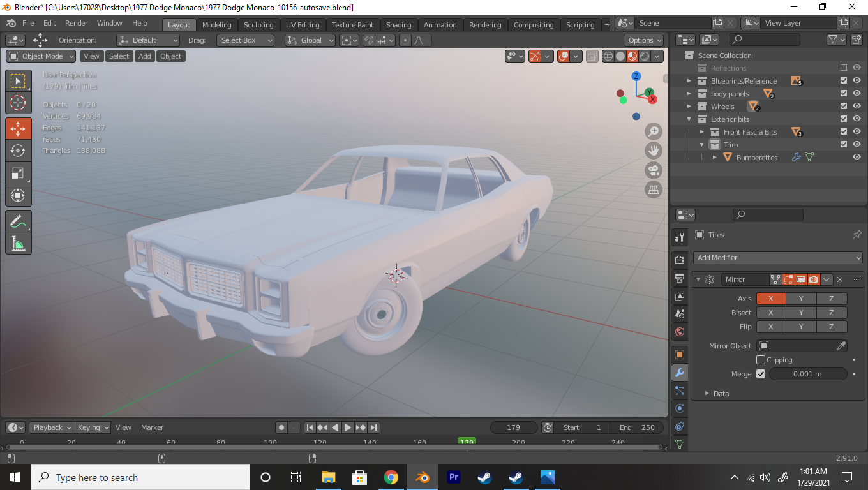868x490 pixels.
Task: Open Physics properties tab
Action: (x=679, y=408)
